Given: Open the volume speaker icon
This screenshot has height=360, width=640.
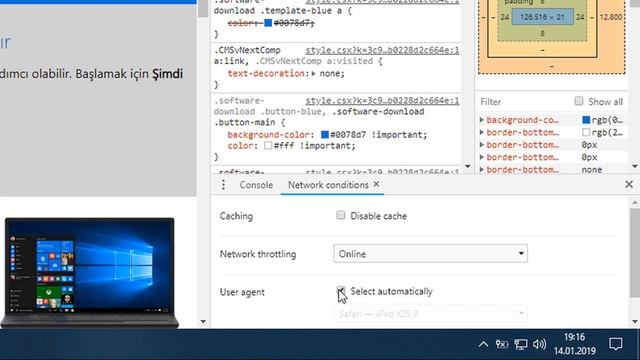Looking at the screenshot, I should pos(539,344).
